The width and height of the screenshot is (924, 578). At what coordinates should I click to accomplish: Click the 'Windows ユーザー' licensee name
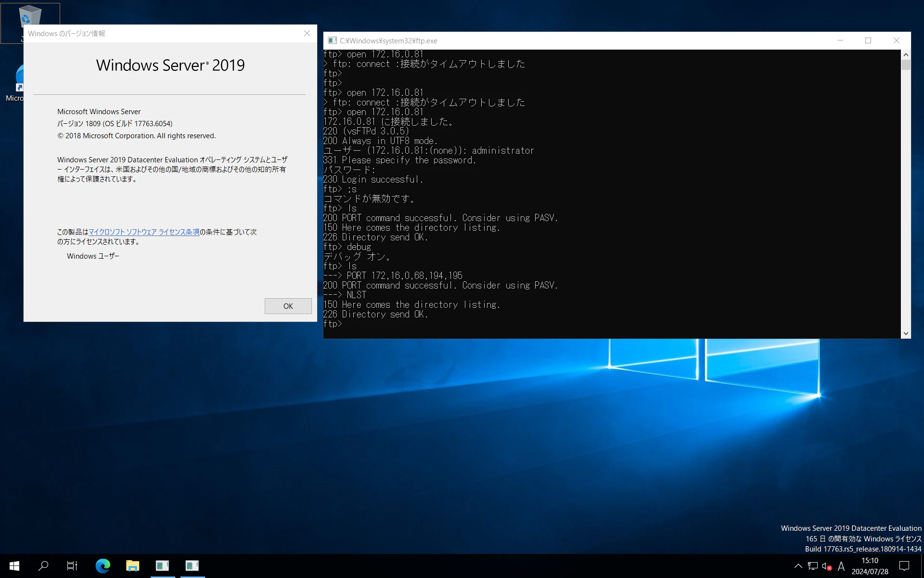tap(93, 256)
